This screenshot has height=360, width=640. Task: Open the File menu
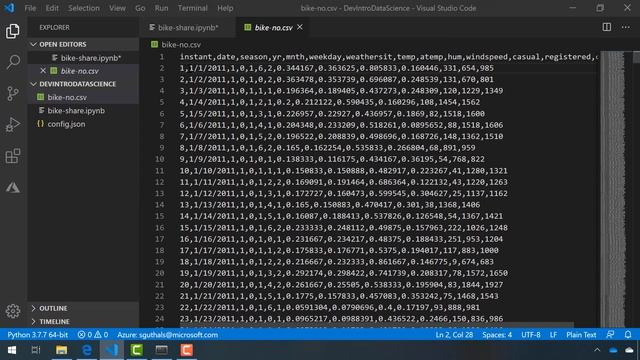click(x=30, y=8)
